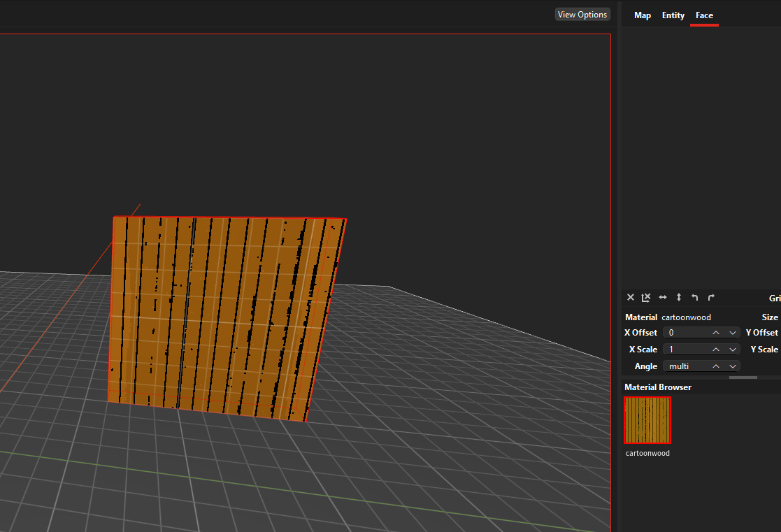This screenshot has height=532, width=781.
Task: Click into the X Offset field
Action: [685, 333]
